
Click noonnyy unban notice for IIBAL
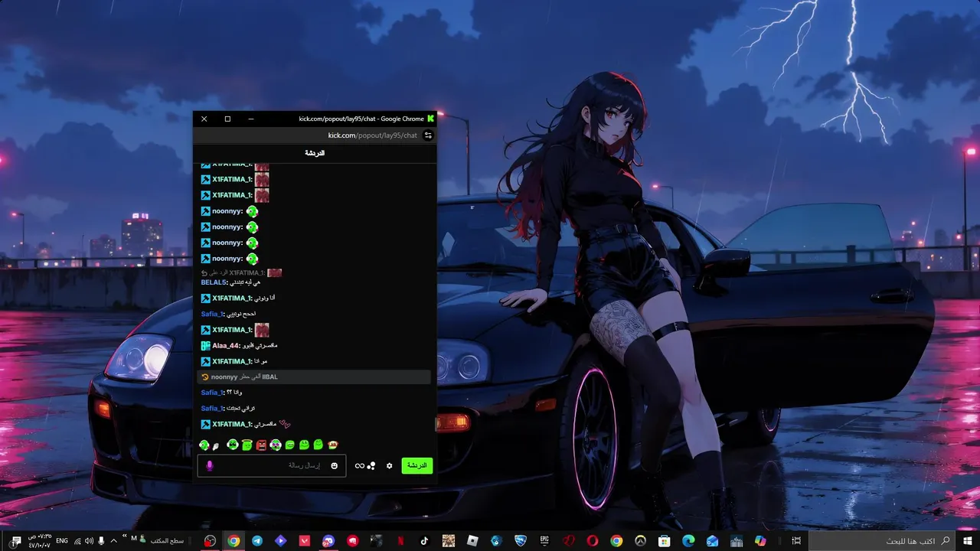click(314, 377)
